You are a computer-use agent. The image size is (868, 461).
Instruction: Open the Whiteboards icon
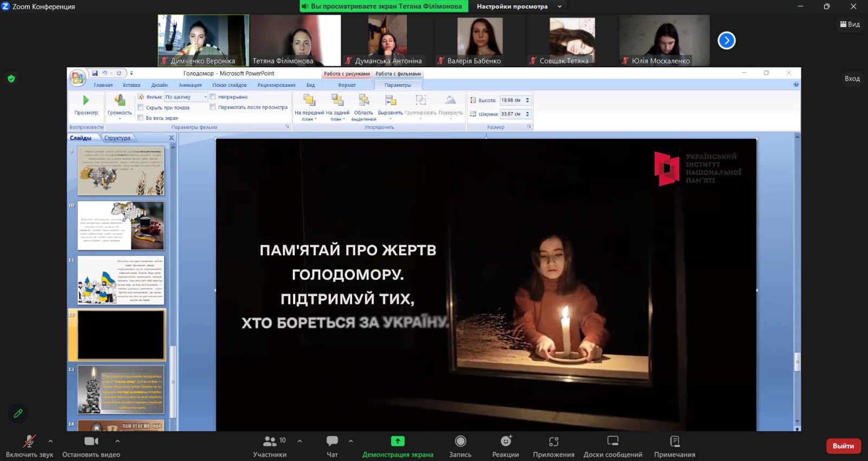(612, 441)
